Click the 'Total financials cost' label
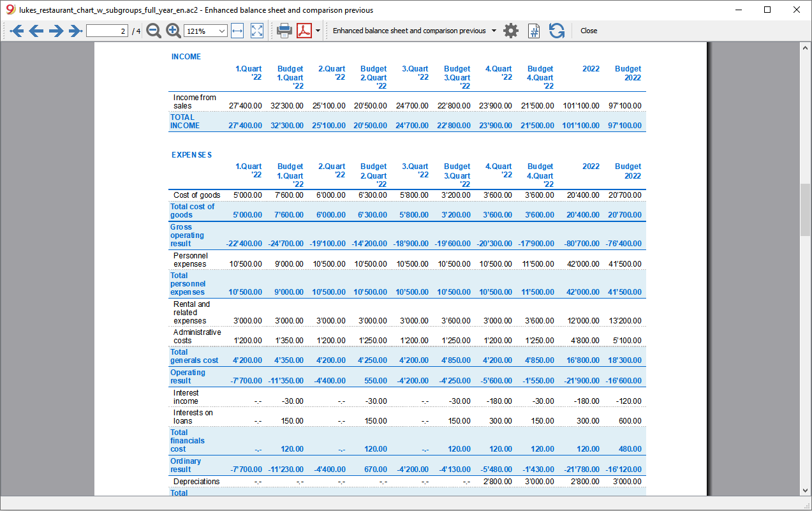 coord(188,441)
